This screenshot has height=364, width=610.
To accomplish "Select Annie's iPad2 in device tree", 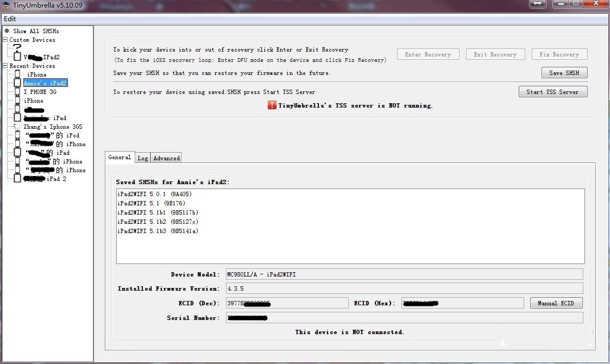I will [x=45, y=83].
